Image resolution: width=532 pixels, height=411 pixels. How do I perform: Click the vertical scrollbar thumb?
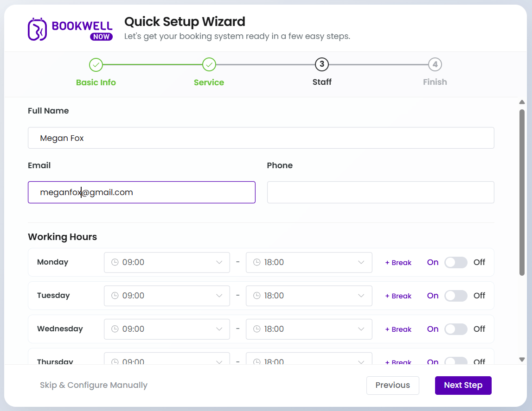click(522, 192)
